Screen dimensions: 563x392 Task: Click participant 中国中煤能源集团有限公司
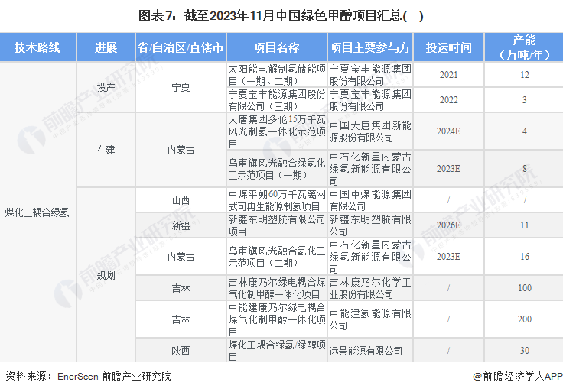370,200
